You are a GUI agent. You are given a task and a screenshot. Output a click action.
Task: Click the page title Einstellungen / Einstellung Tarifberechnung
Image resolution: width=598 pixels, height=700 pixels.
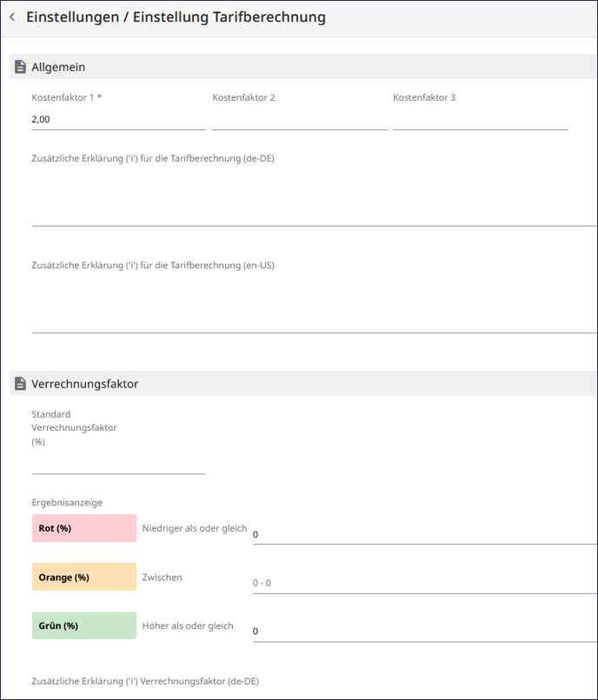click(x=176, y=17)
